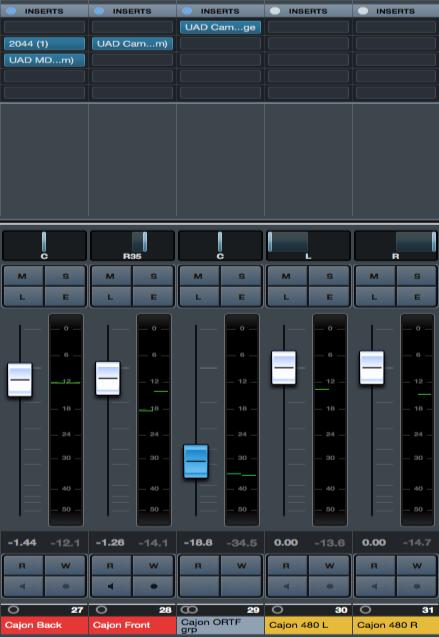Click the -1.44 fader value on Cajon Back
This screenshot has width=439, height=637.
pos(22,542)
